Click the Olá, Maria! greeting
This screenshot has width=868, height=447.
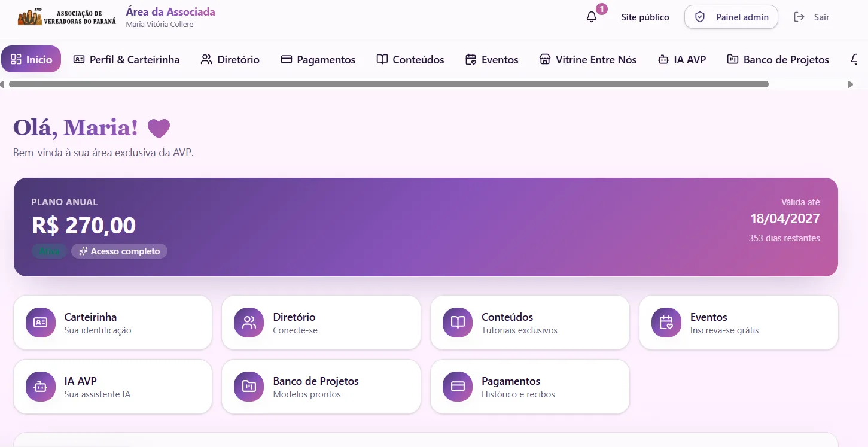(x=75, y=127)
